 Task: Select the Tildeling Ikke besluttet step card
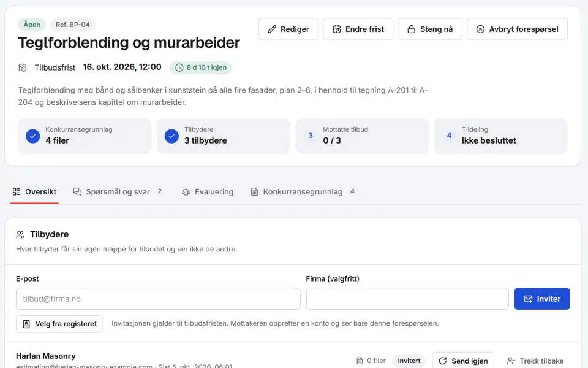[501, 136]
